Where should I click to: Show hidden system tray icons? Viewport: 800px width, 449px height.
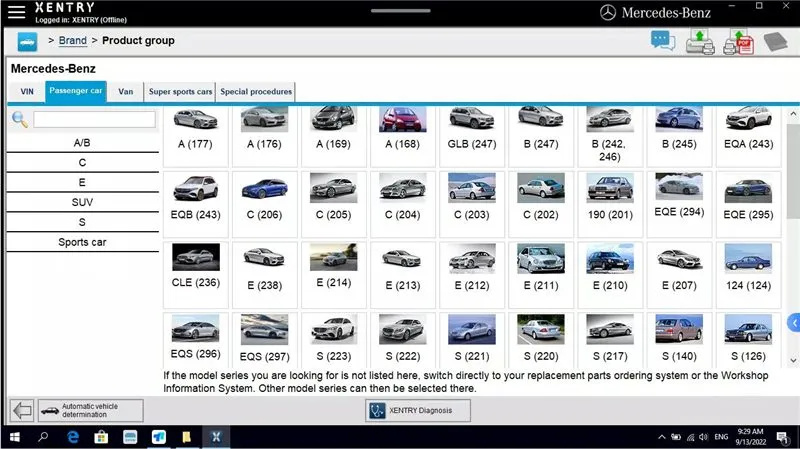(662, 437)
